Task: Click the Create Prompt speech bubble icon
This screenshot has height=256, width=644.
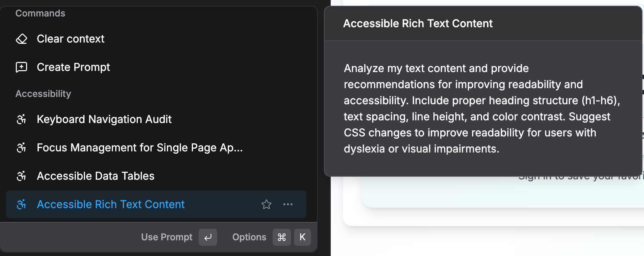Action: (21, 67)
